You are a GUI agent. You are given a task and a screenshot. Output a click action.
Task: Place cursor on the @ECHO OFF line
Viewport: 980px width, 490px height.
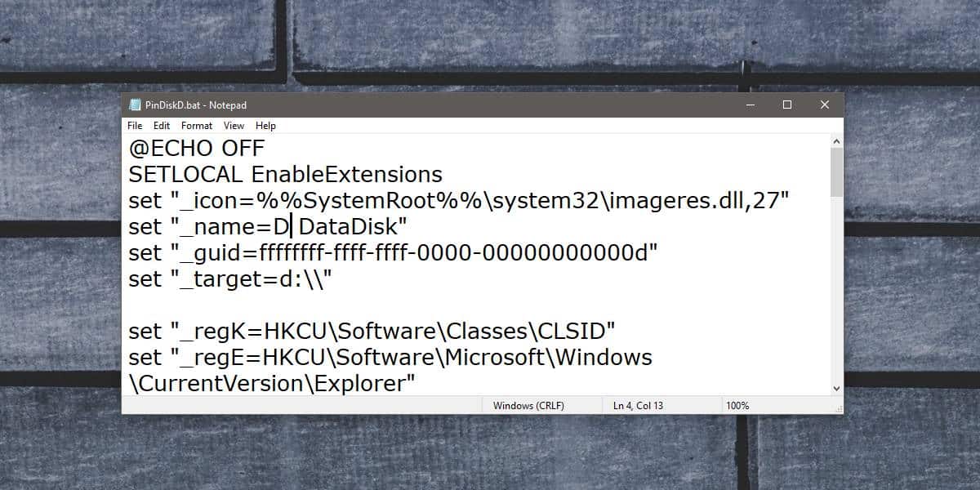click(x=196, y=148)
